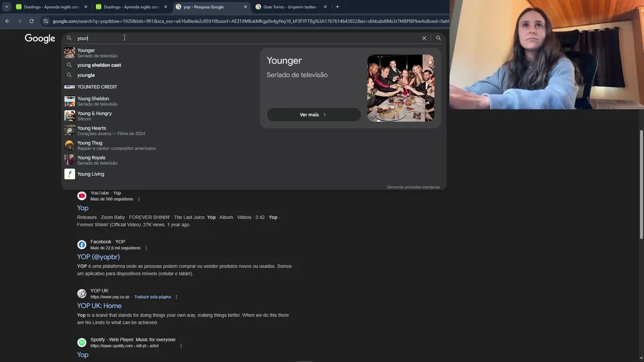Open the YOP (@yopbr) link
644x362 pixels.
98,257
